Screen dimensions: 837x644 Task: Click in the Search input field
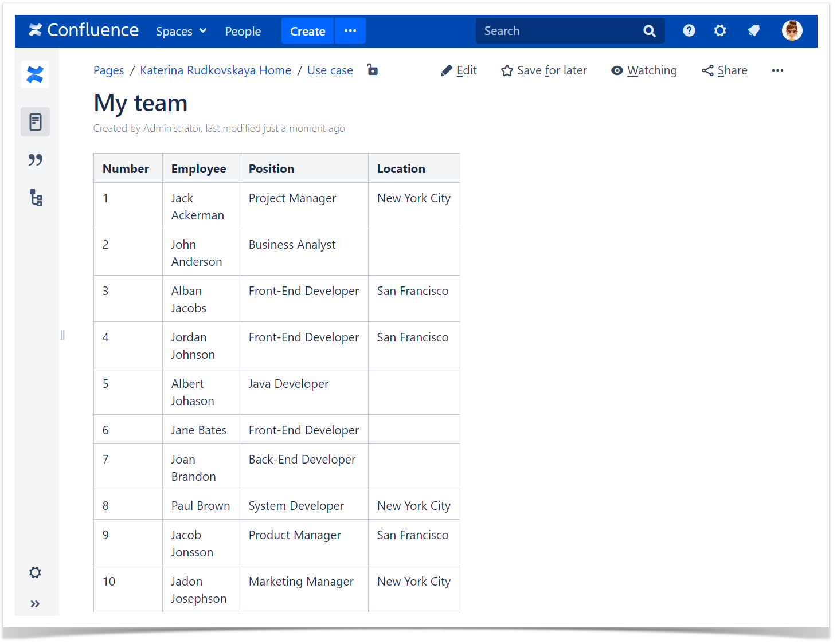tap(559, 31)
